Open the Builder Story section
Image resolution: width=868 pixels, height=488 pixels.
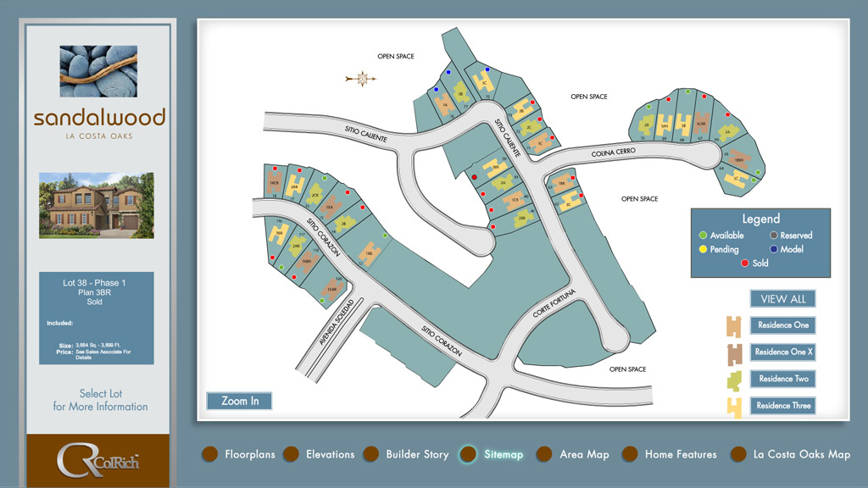406,454
